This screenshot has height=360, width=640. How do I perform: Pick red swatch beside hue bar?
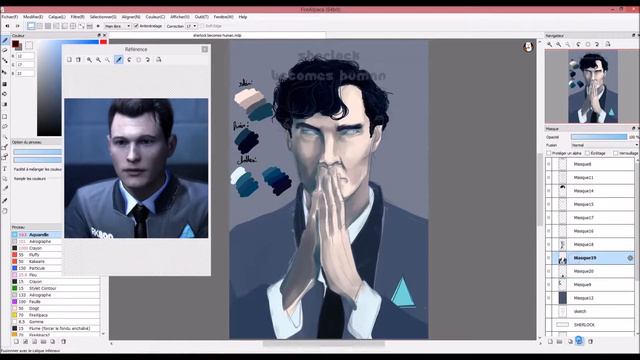click(103, 42)
